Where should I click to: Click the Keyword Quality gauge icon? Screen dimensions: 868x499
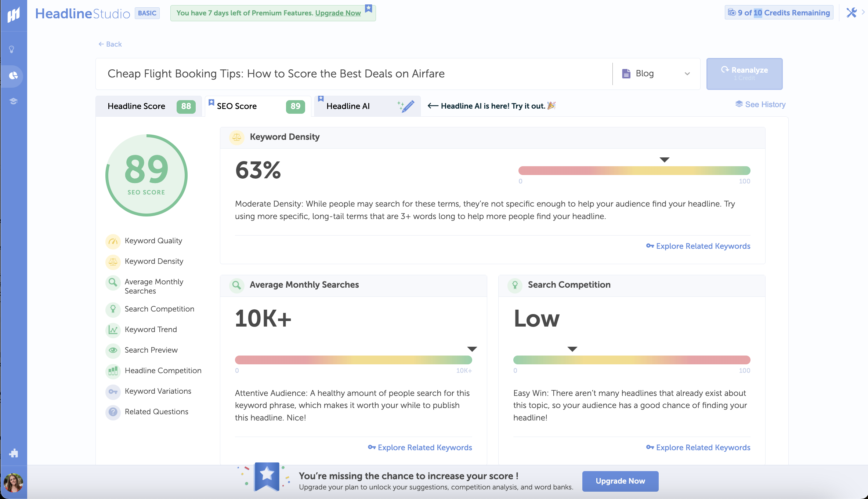(113, 241)
